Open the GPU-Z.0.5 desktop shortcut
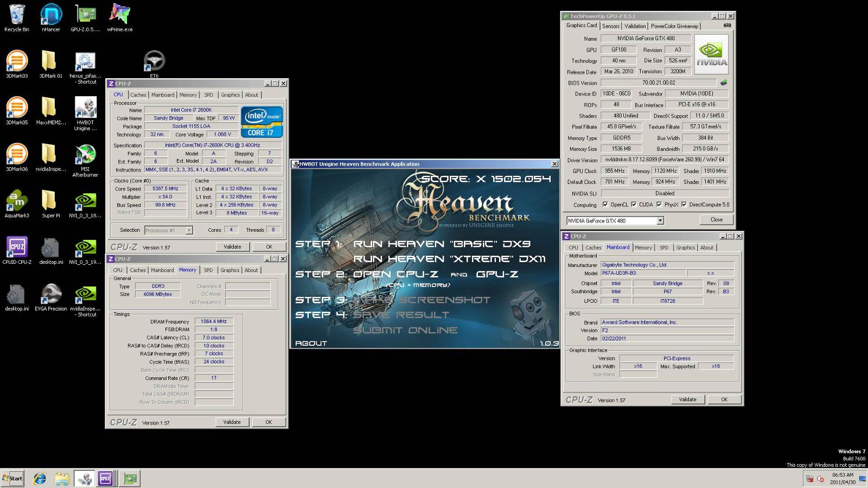Image resolution: width=868 pixels, height=488 pixels. (85, 18)
